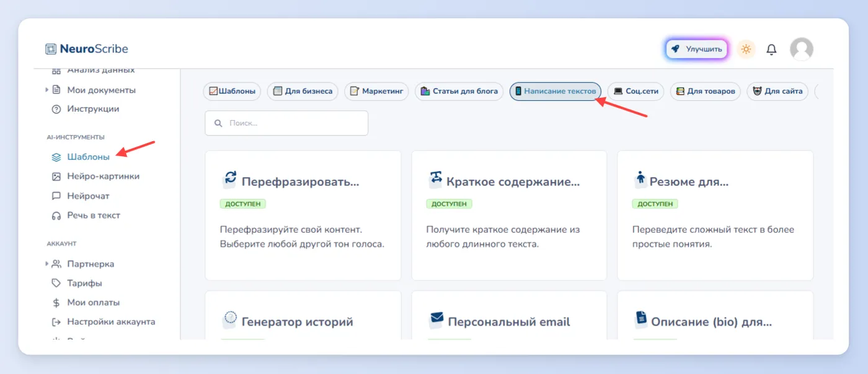Open Инструкции in the sidebar
The height and width of the screenshot is (374, 868).
[x=93, y=109]
